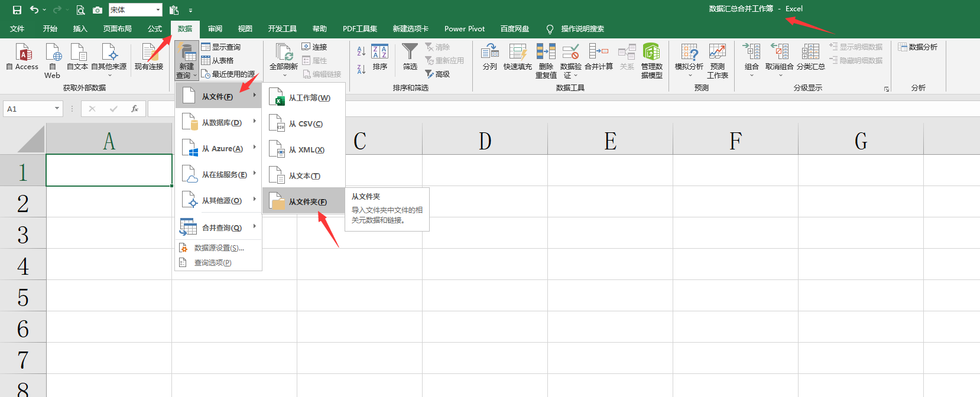Open the 排序 sort dialog
The image size is (980, 397).
pos(380,57)
